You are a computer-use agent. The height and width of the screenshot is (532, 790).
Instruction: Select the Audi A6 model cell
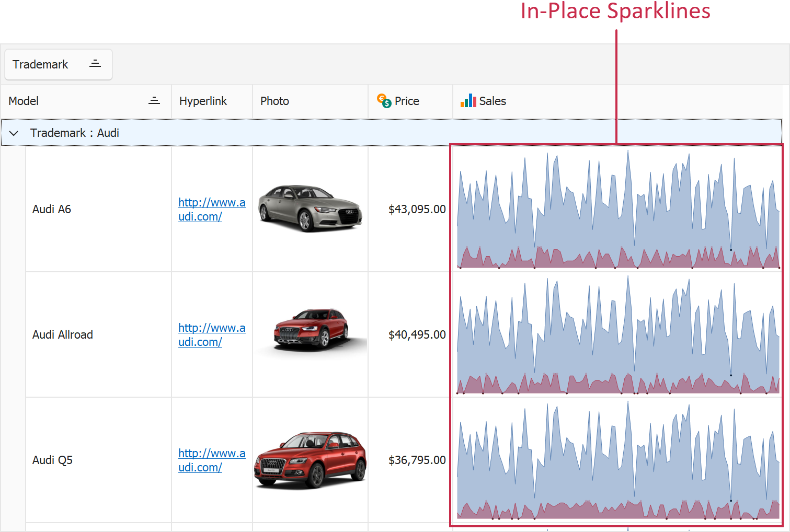52,210
